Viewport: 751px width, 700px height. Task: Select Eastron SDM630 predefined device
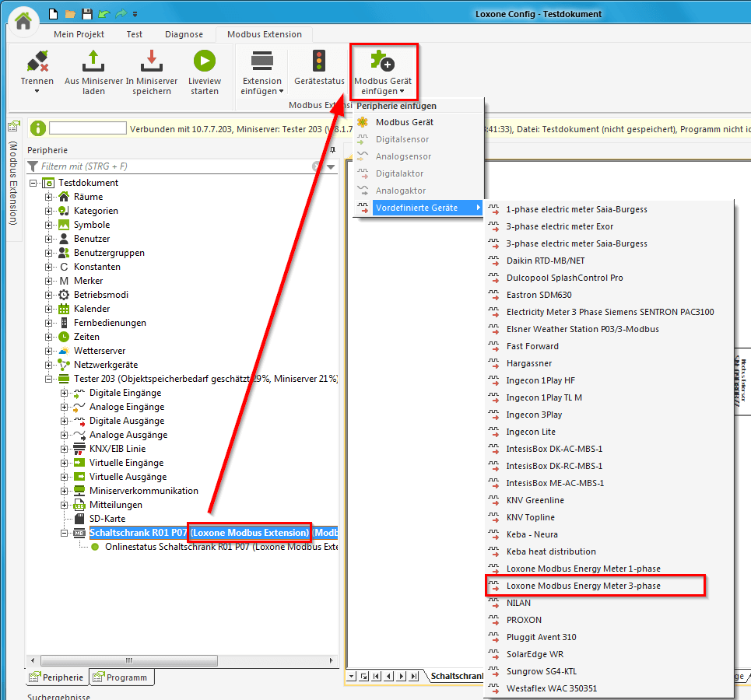tap(539, 295)
